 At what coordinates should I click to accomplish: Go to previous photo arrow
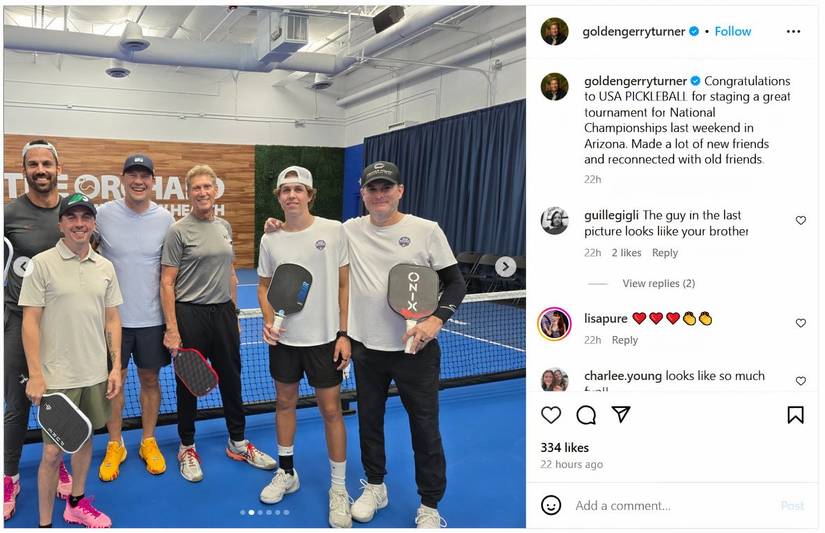[23, 267]
